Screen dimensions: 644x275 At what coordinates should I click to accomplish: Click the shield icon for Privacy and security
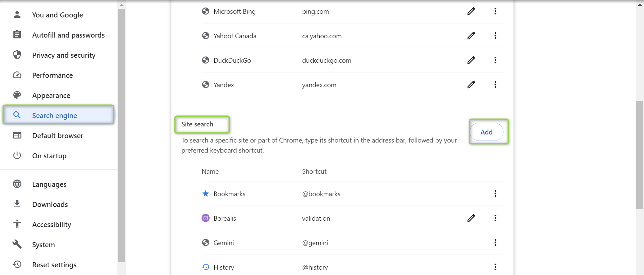pos(17,55)
